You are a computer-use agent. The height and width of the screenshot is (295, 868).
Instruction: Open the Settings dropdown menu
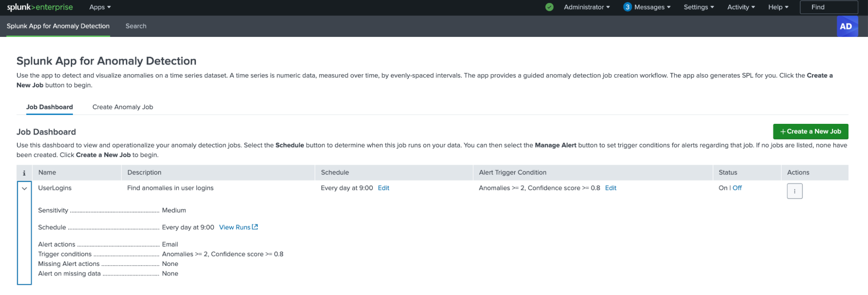pyautogui.click(x=698, y=7)
